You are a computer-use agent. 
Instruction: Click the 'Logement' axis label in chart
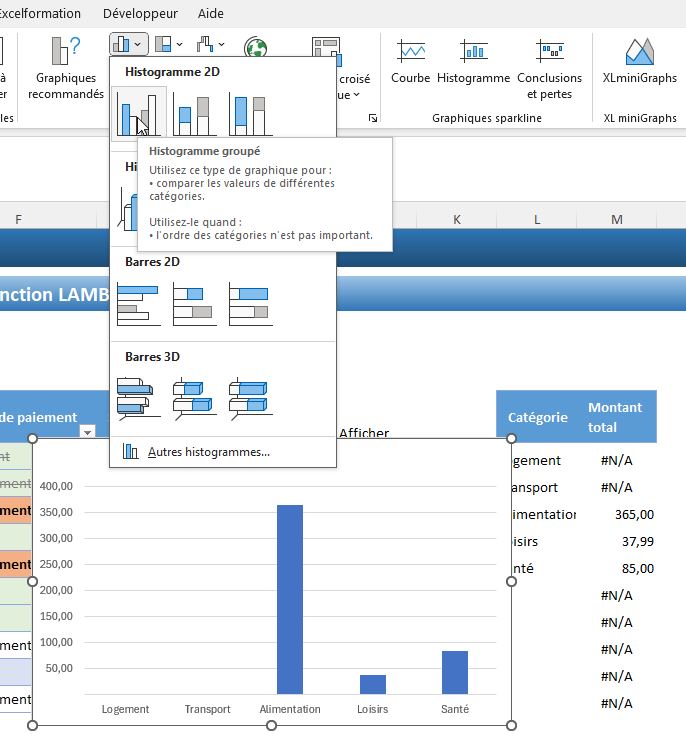click(125, 709)
